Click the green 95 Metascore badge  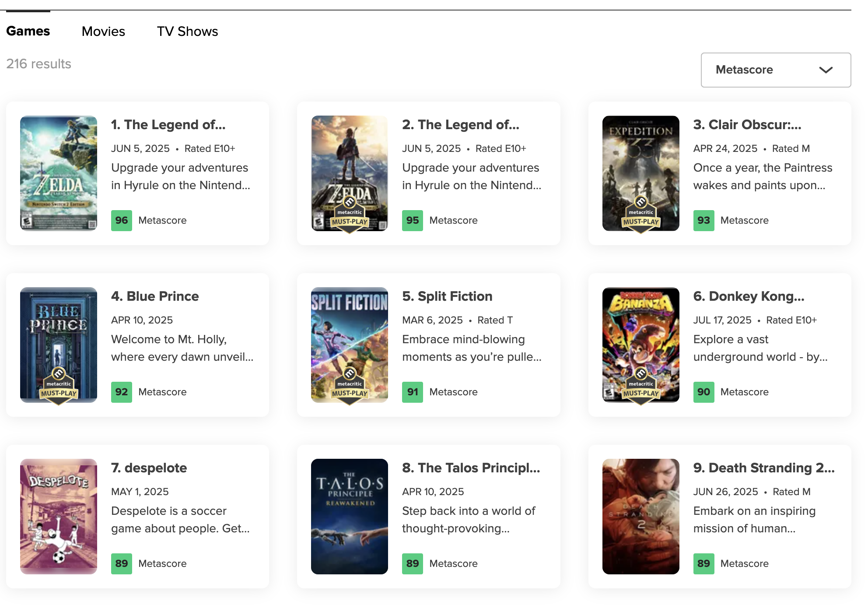point(413,220)
